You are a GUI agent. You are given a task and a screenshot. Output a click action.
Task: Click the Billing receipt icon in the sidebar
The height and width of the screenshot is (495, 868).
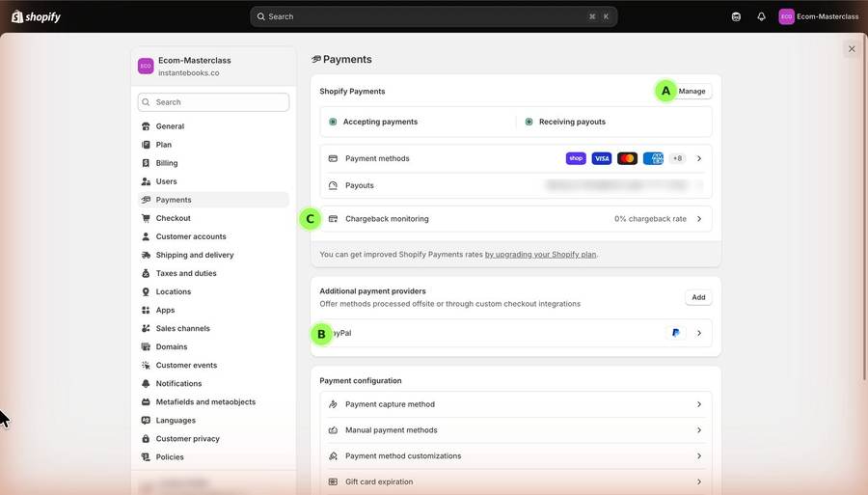[146, 163]
